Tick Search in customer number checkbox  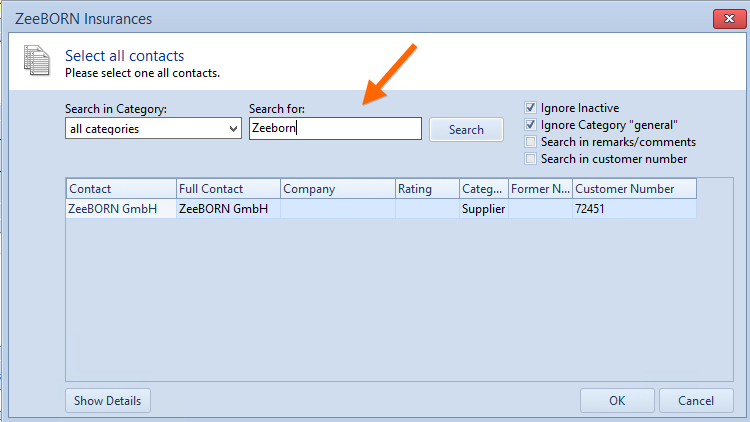tap(530, 159)
